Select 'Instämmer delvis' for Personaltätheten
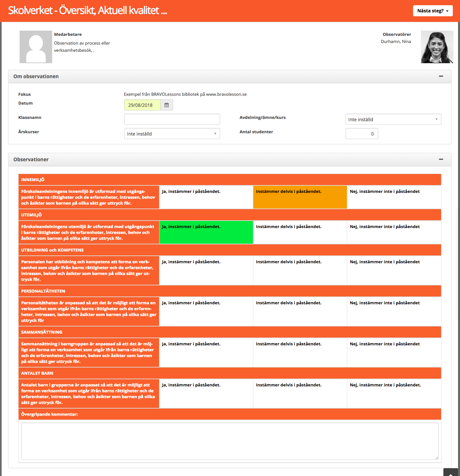 (300, 311)
